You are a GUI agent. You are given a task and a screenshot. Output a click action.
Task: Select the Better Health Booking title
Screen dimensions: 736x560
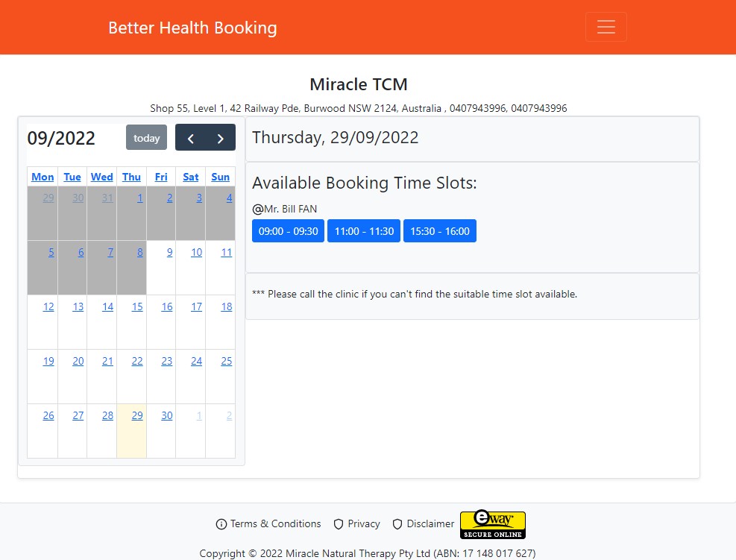pos(192,28)
